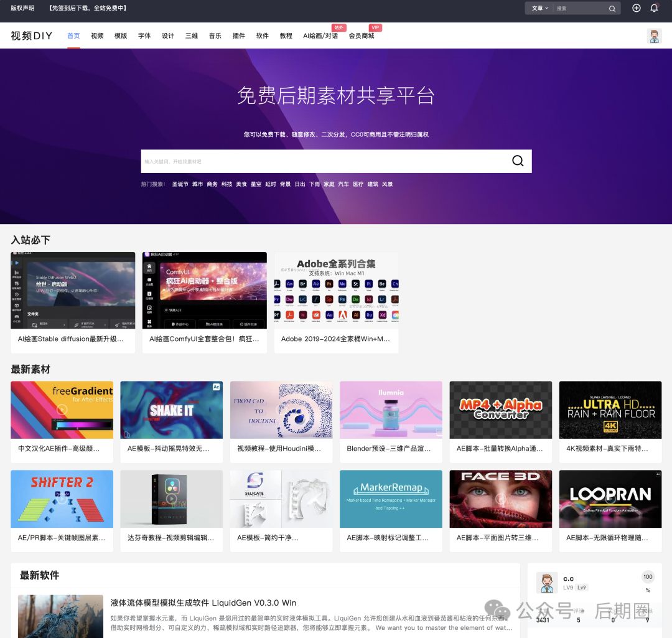Click the Adobe 2019-2024全家桶 title
Viewport: 672px width, 638px height.
coord(335,339)
